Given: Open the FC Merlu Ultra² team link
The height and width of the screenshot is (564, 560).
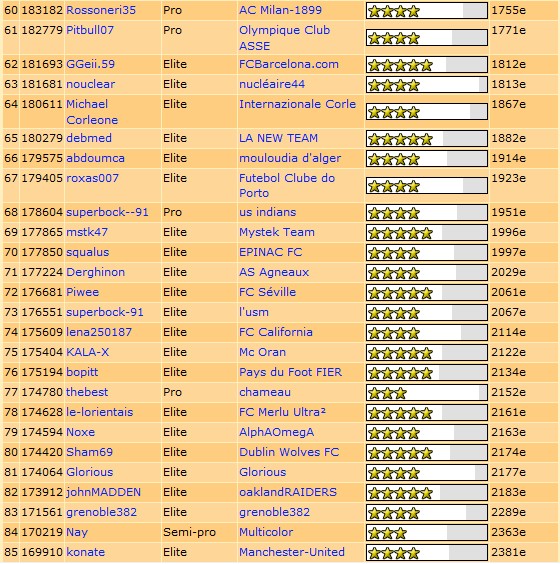Looking at the screenshot, I should [x=282, y=412].
